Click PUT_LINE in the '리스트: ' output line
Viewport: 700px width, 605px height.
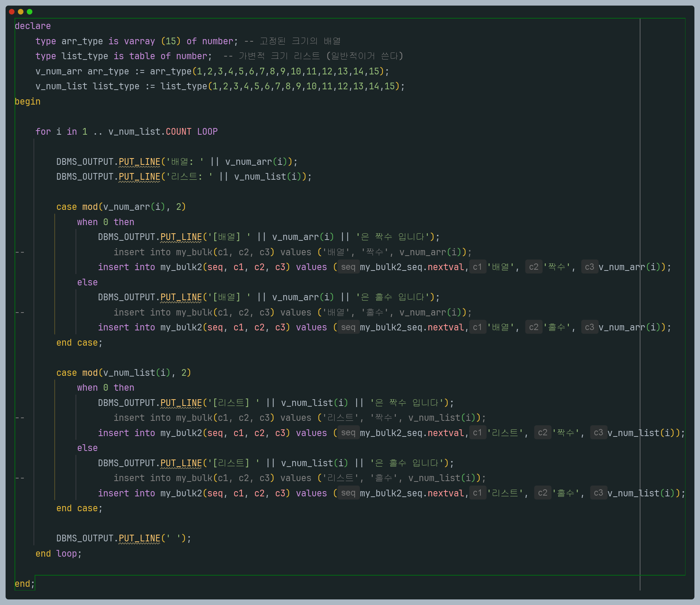140,177
